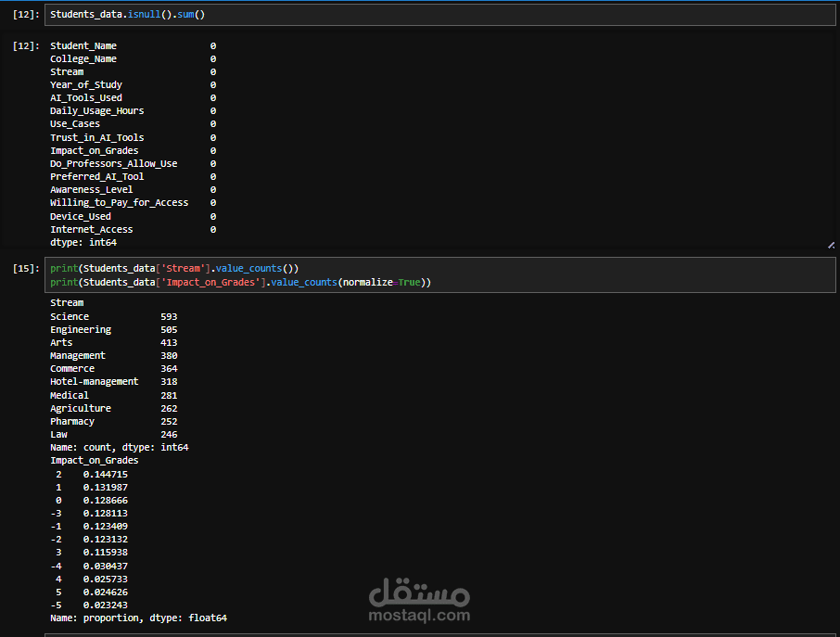Click the proportion value 0.123132
This screenshot has width=840, height=637.
click(106, 540)
